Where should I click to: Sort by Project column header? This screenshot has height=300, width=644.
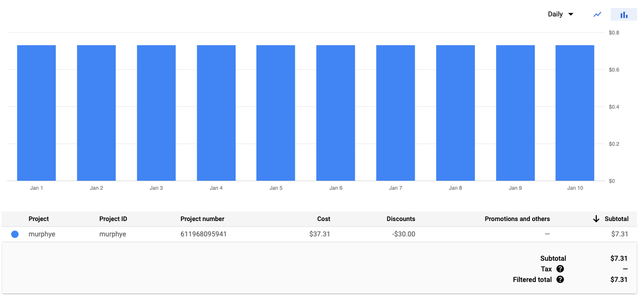click(x=39, y=219)
